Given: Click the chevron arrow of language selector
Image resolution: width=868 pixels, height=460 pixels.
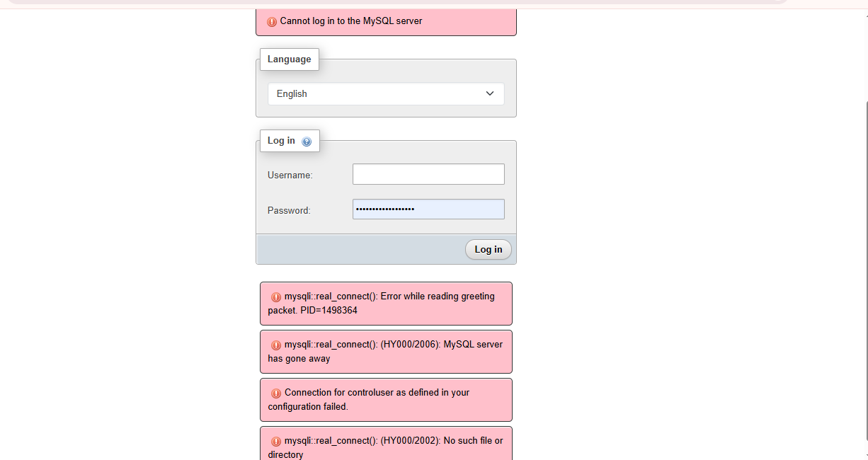Looking at the screenshot, I should [x=490, y=93].
